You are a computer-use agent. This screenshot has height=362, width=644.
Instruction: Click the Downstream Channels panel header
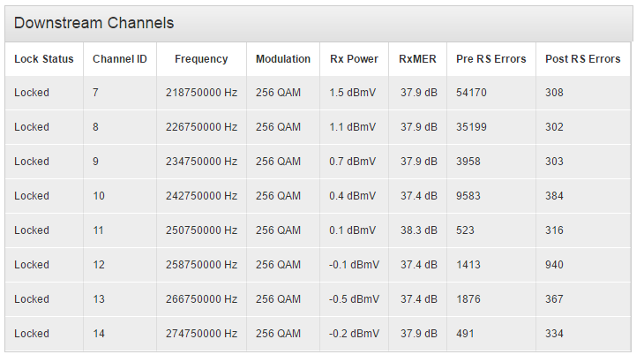coord(318,24)
